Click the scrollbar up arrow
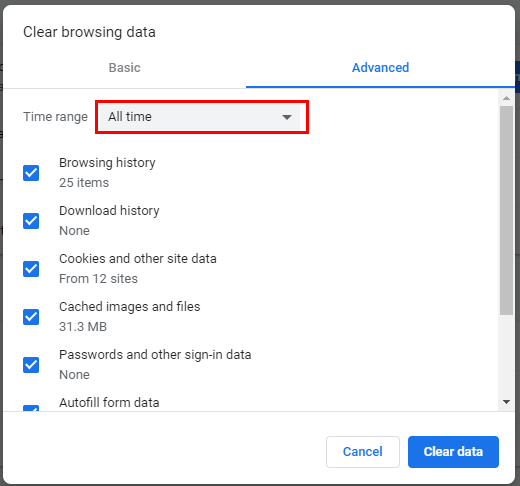The width and height of the screenshot is (520, 486). pos(506,98)
